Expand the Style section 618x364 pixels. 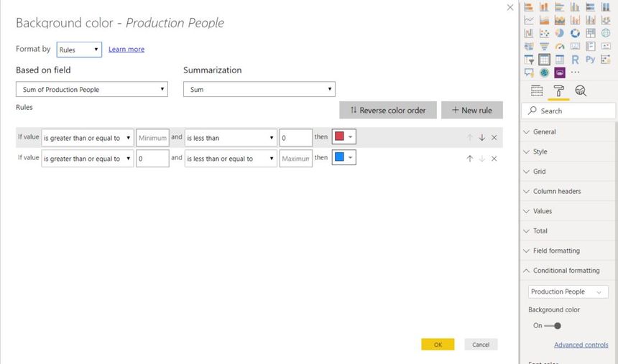pyautogui.click(x=568, y=151)
